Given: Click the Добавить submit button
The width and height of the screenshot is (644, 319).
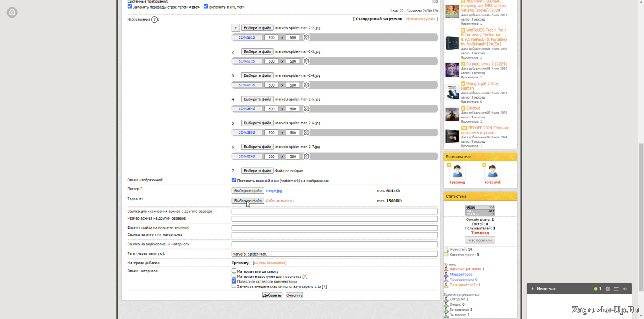Looking at the screenshot, I should (x=272, y=295).
